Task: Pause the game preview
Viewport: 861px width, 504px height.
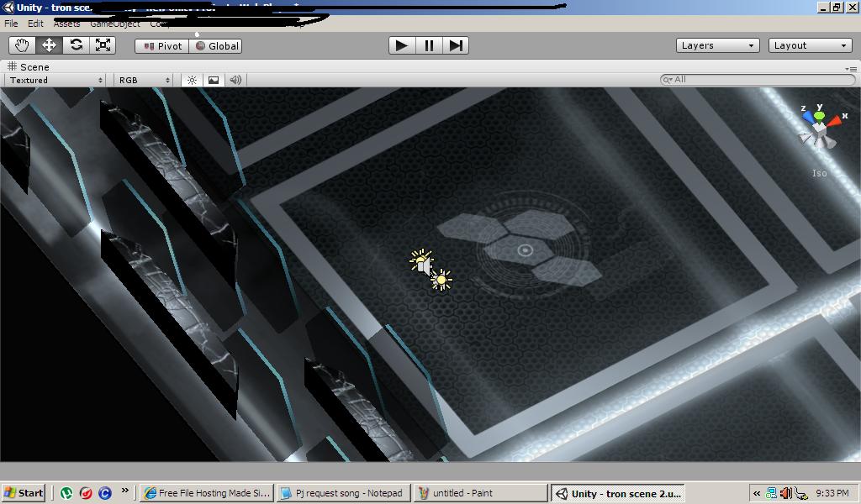Action: [429, 45]
